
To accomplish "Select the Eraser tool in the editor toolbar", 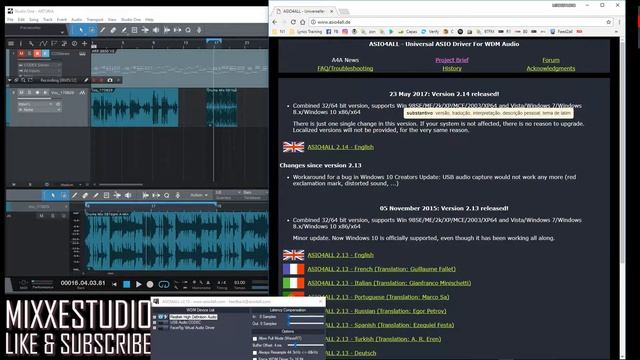I will pyautogui.click(x=85, y=196).
